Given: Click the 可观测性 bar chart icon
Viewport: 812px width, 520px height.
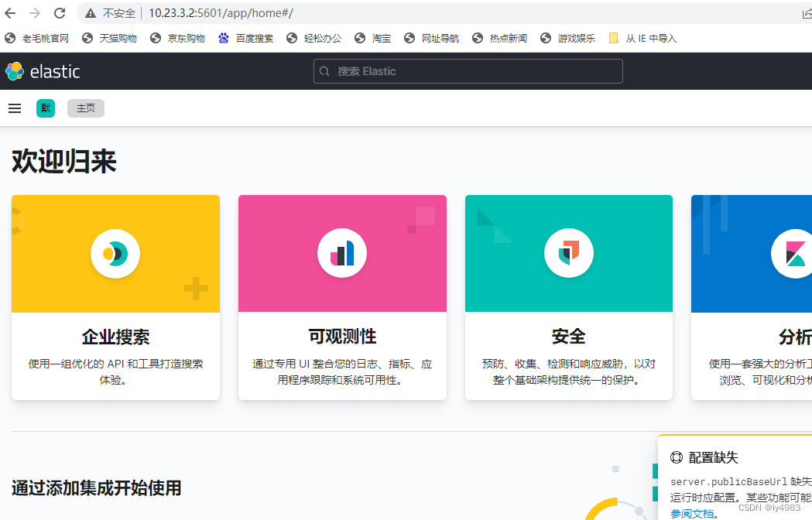Looking at the screenshot, I should pyautogui.click(x=341, y=253).
